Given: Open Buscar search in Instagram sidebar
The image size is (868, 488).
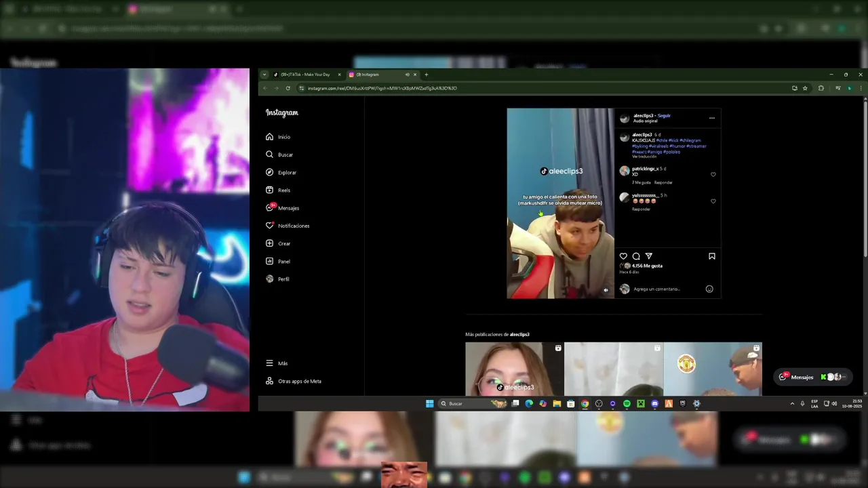Looking at the screenshot, I should pos(279,155).
